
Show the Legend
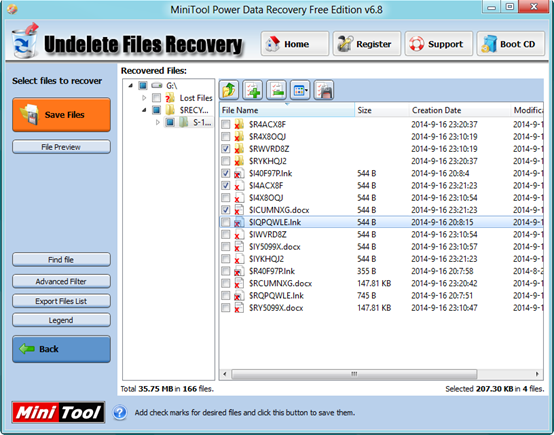(x=61, y=320)
